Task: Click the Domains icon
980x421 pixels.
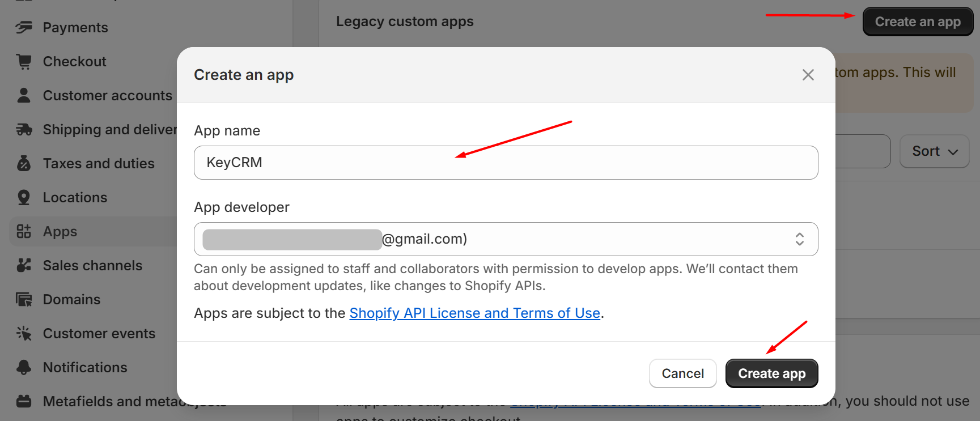Action: click(24, 299)
